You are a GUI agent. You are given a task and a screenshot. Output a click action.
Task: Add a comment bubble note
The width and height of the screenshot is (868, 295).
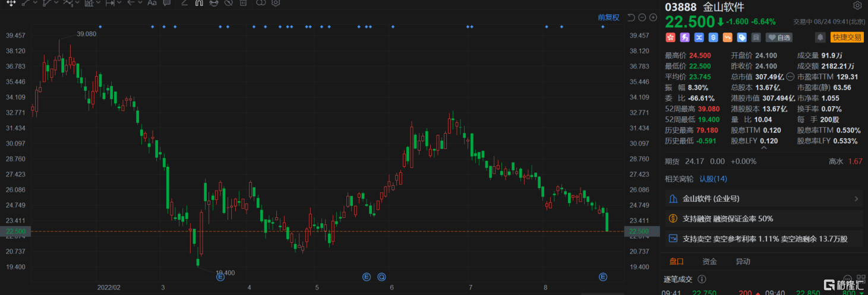167,3
